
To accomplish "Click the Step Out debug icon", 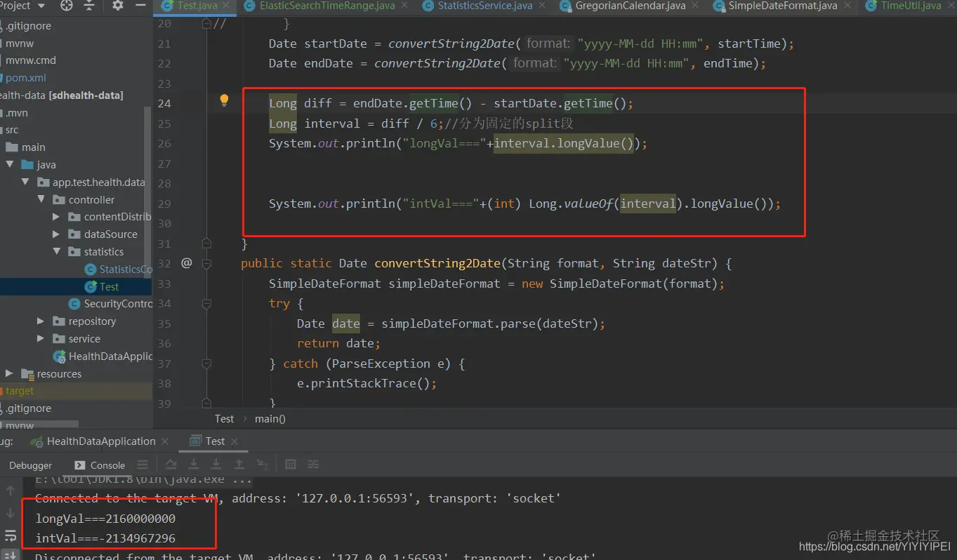I will click(239, 465).
